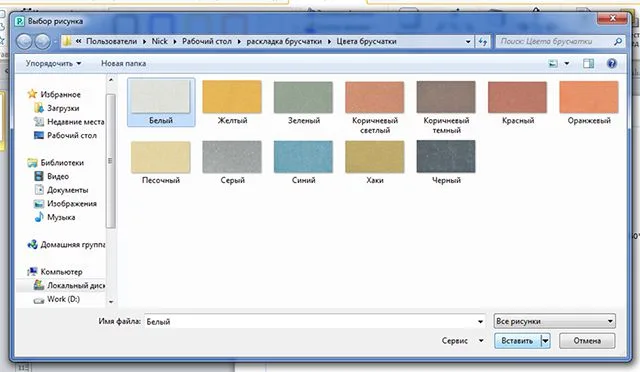Navigate to раскладка брусчатки in breadcrumb

pos(284,41)
